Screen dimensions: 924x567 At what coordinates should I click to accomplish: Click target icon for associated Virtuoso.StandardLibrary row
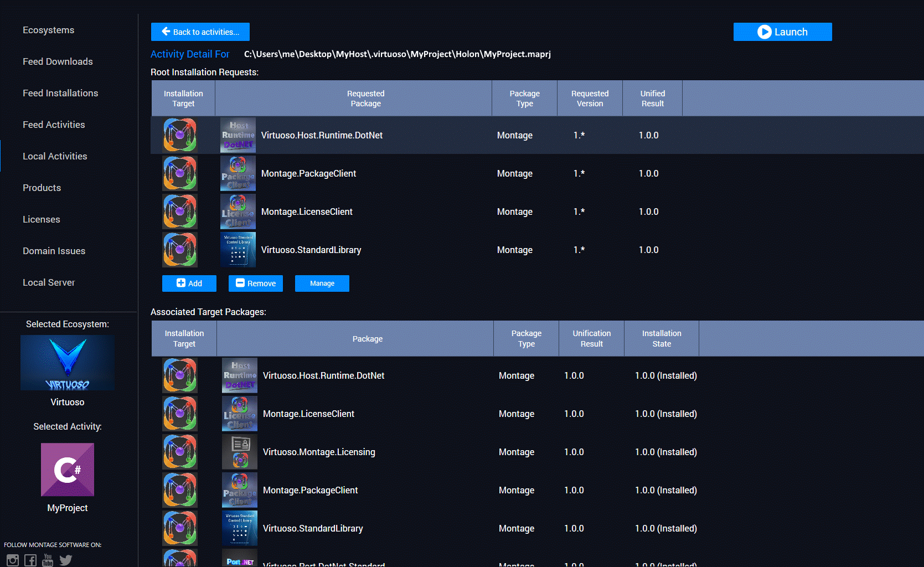pos(180,528)
